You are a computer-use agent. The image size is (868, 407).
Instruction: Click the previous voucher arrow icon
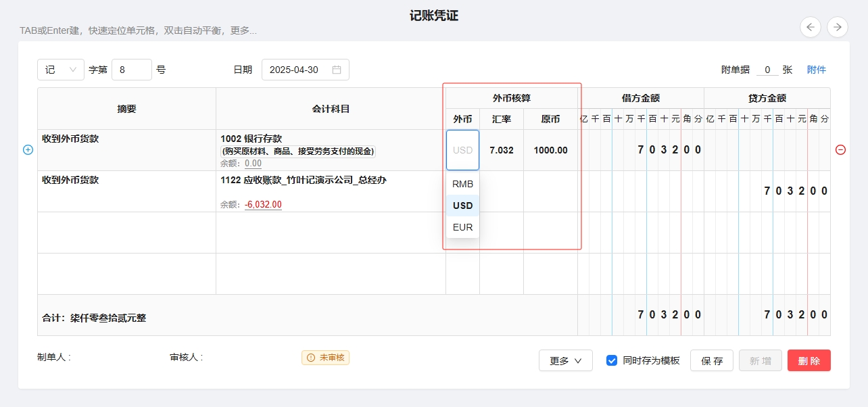point(811,27)
